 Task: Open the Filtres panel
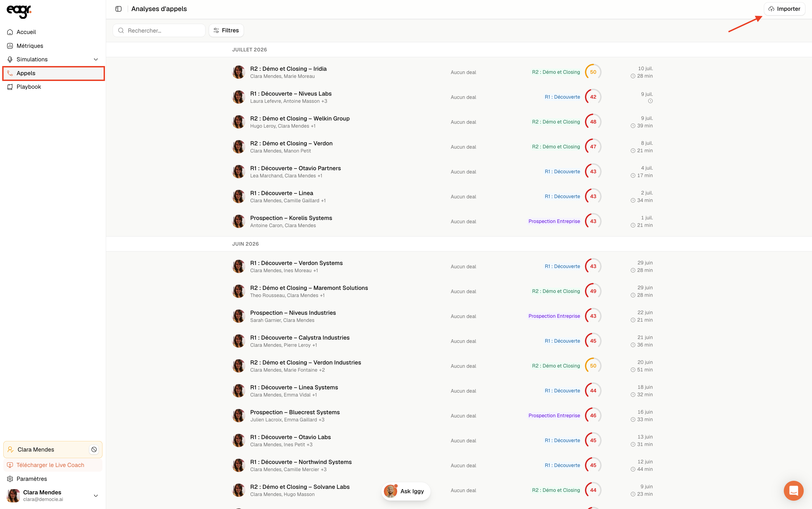click(x=226, y=30)
